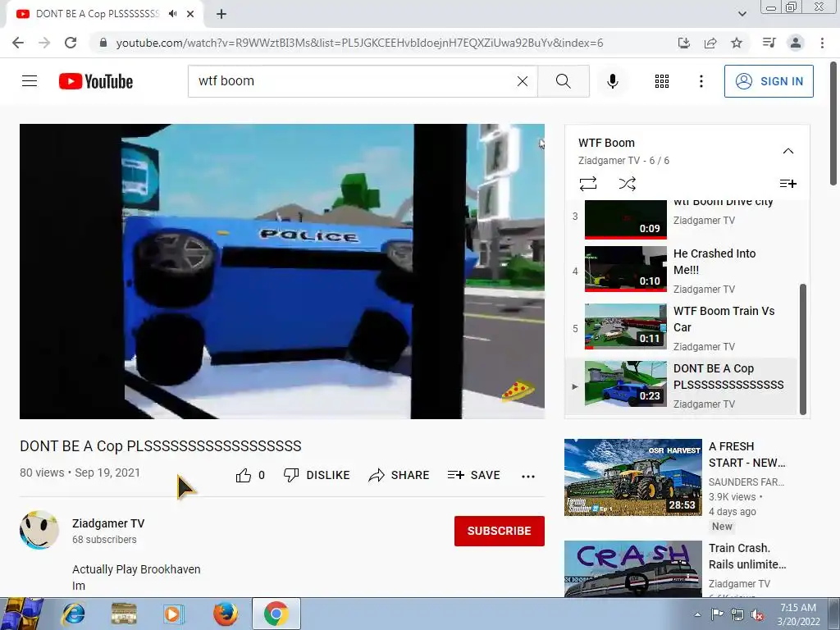Clear the search box with X
Screen dimensions: 840x630
coord(523,81)
